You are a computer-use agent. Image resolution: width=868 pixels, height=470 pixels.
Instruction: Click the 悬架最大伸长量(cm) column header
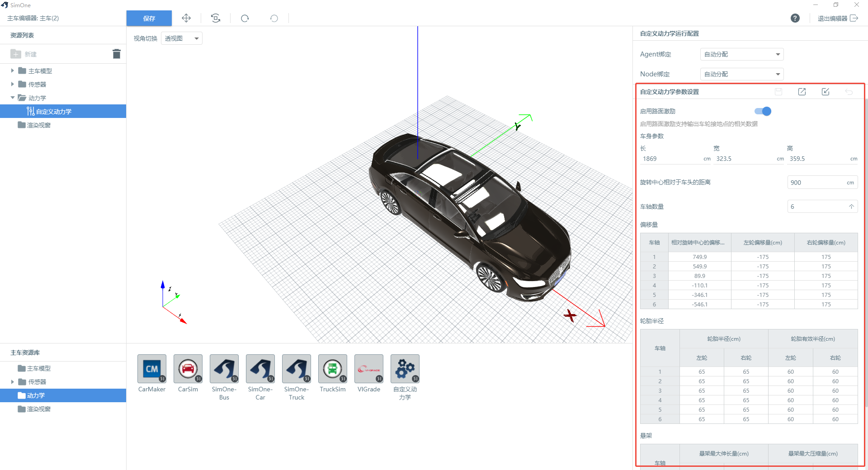tap(724, 454)
